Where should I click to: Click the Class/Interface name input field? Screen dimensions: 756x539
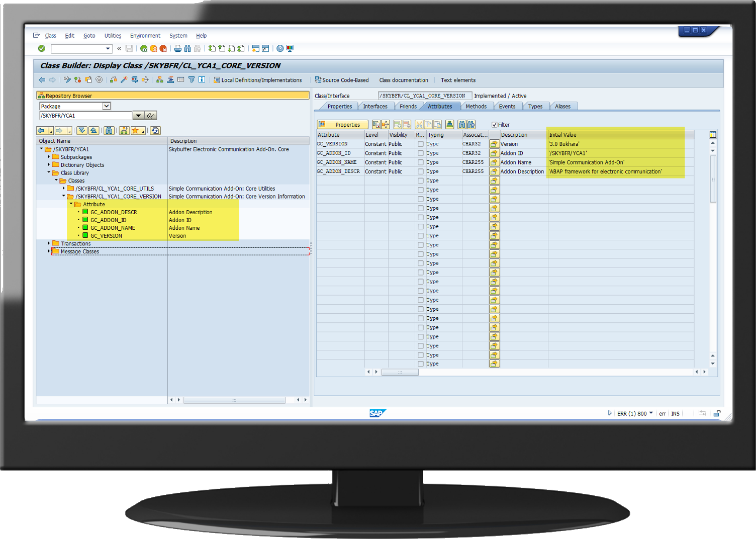click(425, 96)
